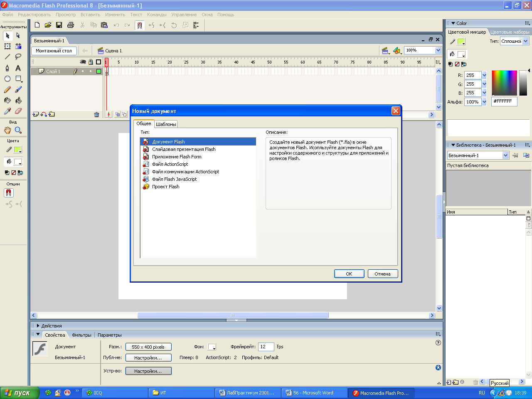
Task: Select the Pencil tool
Action: (7, 89)
